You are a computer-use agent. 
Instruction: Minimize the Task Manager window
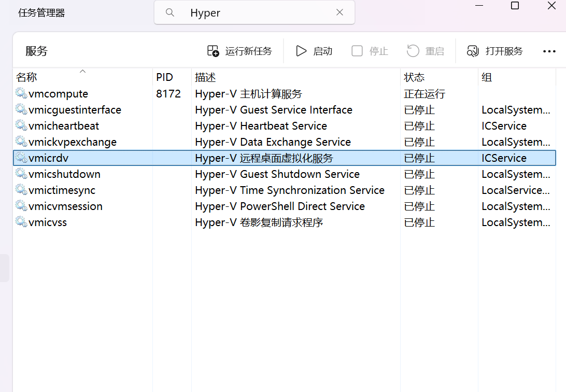click(479, 5)
